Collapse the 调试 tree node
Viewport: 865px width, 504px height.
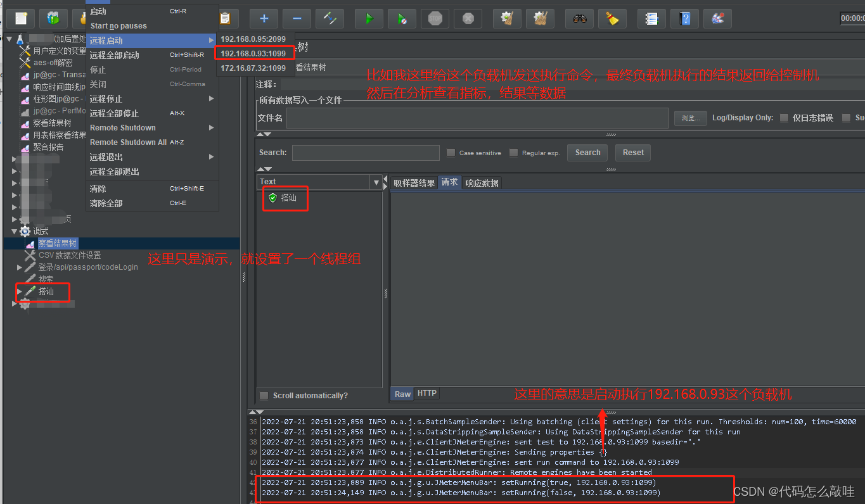(x=14, y=230)
